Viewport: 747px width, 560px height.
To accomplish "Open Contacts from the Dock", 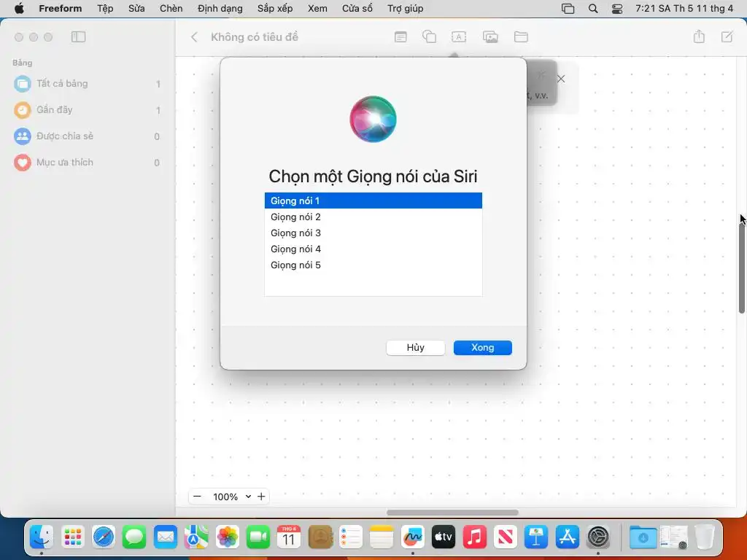I will click(x=320, y=537).
